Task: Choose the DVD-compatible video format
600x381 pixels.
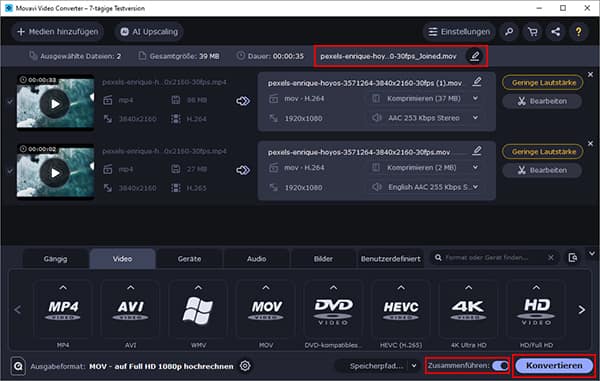Action: [333, 309]
